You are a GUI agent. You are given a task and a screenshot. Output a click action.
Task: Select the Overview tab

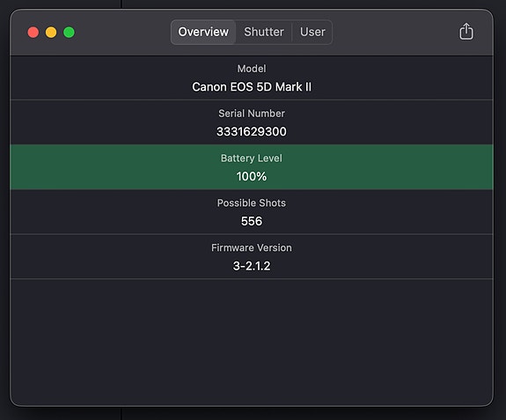tap(203, 32)
